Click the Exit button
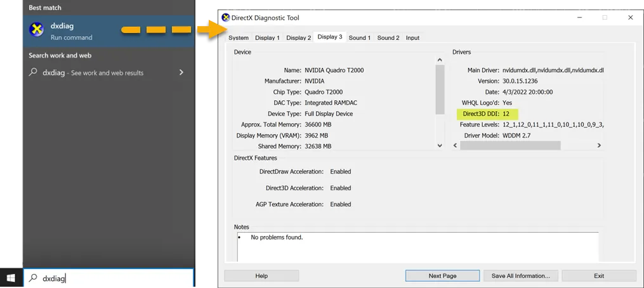644x288 pixels. point(599,276)
